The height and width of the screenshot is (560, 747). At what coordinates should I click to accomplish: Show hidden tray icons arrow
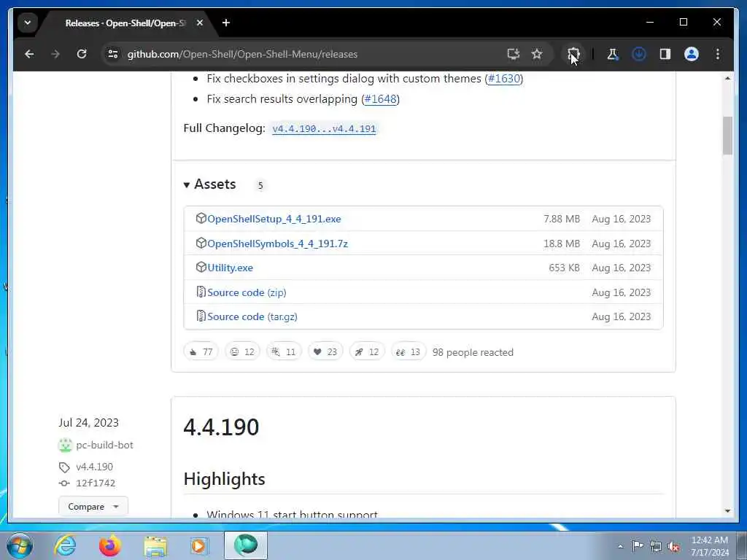coord(620,546)
